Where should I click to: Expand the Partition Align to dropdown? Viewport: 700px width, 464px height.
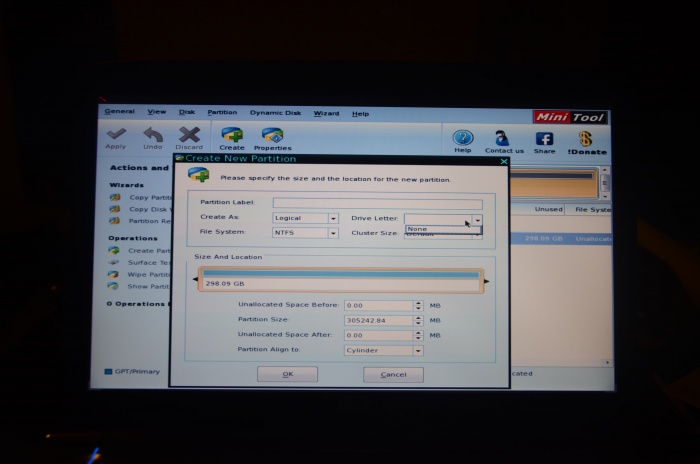(x=418, y=351)
